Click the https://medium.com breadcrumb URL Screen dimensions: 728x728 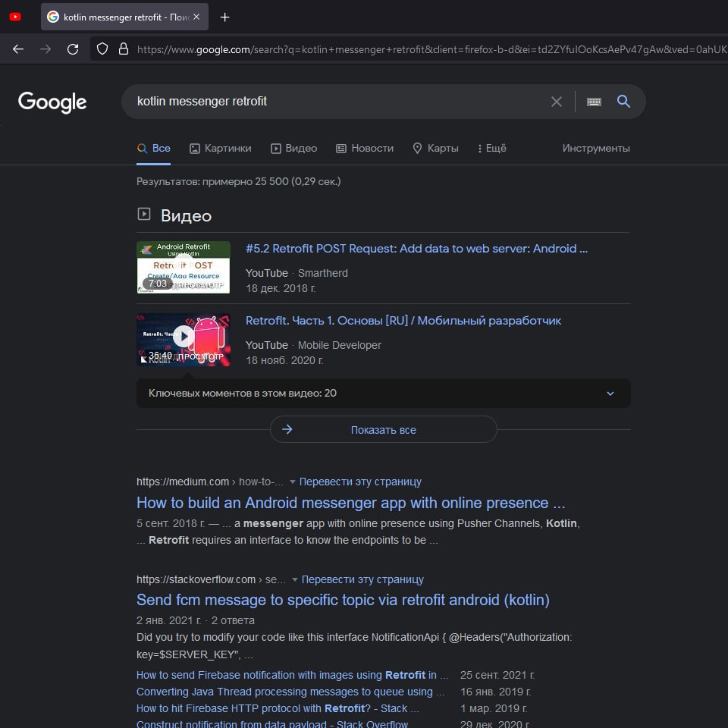click(183, 482)
